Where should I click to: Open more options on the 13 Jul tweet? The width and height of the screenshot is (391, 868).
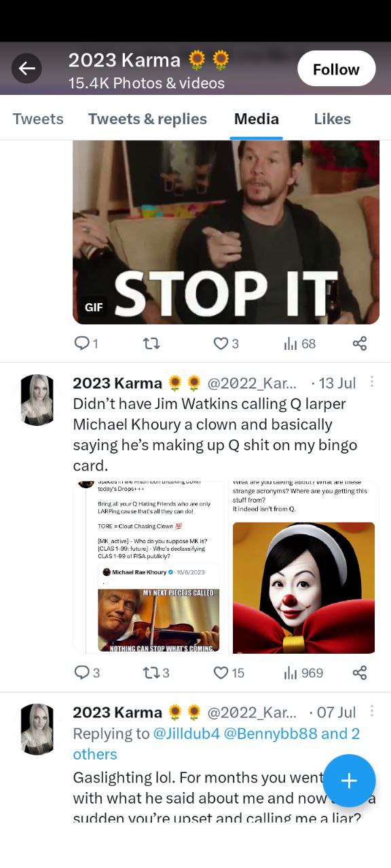point(371,382)
